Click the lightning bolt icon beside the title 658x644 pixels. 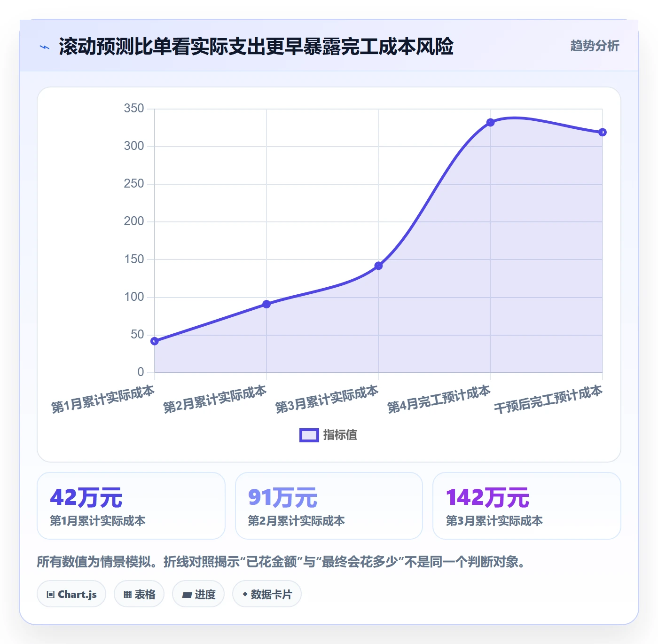point(45,47)
